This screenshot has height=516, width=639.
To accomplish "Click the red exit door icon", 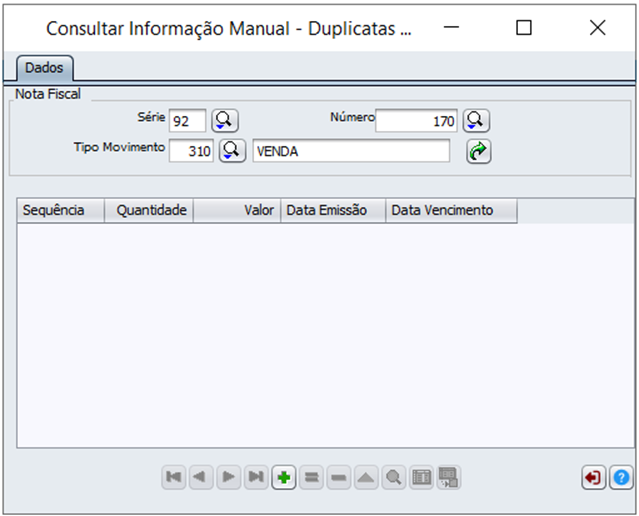I will click(x=594, y=478).
